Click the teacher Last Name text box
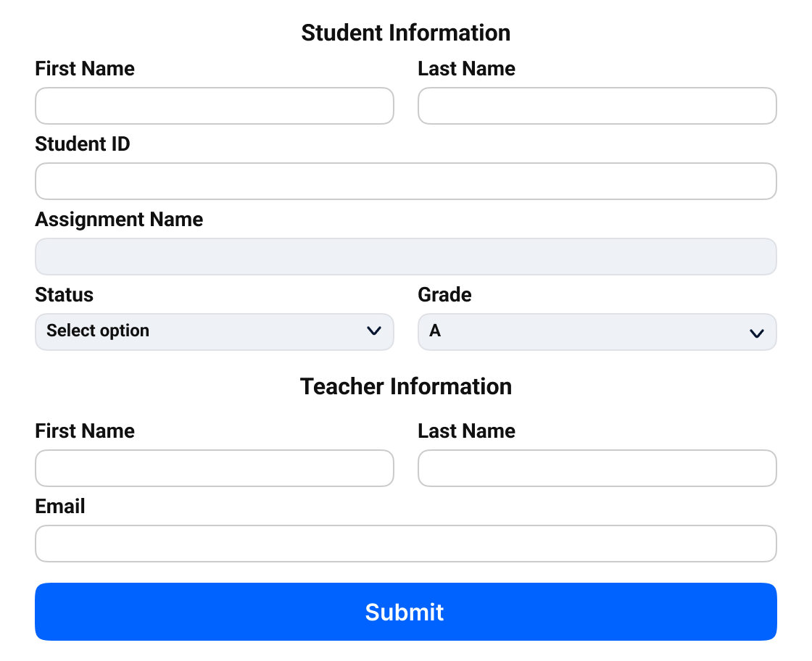 597,468
